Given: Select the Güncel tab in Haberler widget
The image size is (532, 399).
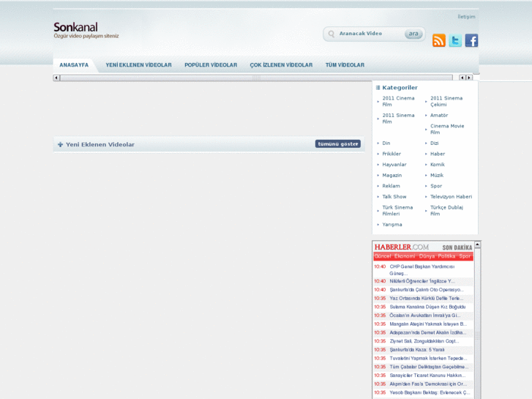Looking at the screenshot, I should click(x=383, y=256).
